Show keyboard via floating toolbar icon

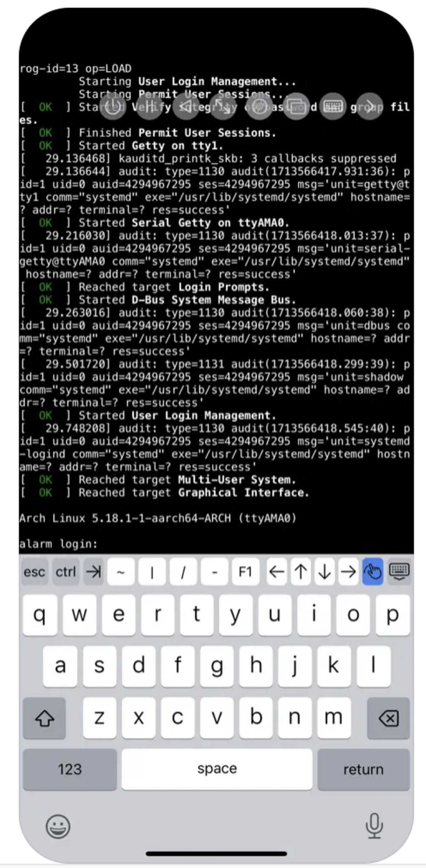click(x=333, y=106)
